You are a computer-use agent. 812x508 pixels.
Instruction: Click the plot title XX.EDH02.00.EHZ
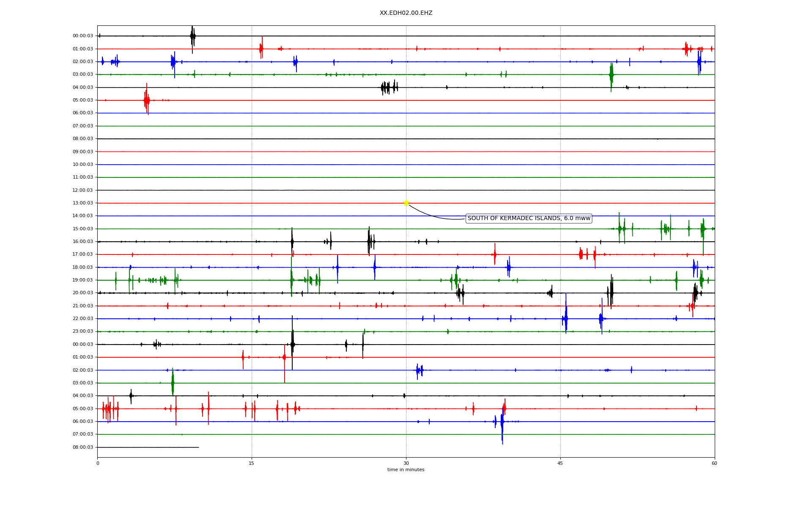406,13
